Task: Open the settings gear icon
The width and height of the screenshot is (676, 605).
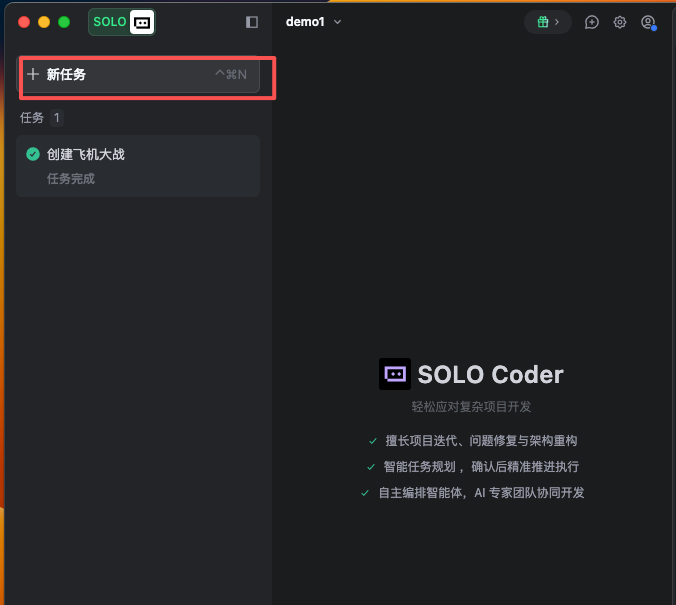Action: pos(620,22)
